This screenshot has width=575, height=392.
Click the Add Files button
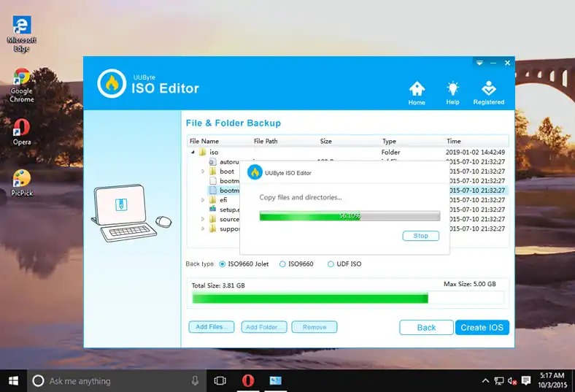211,327
